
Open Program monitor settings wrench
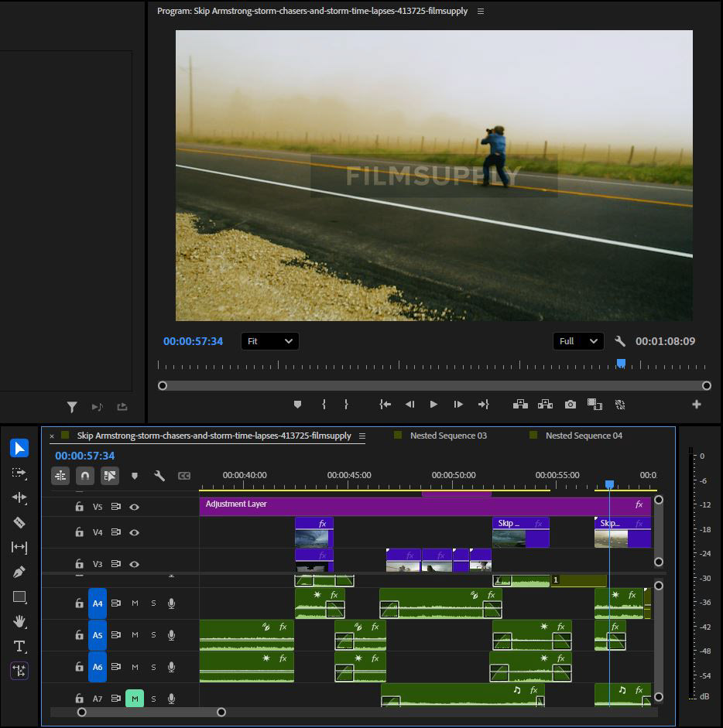620,341
